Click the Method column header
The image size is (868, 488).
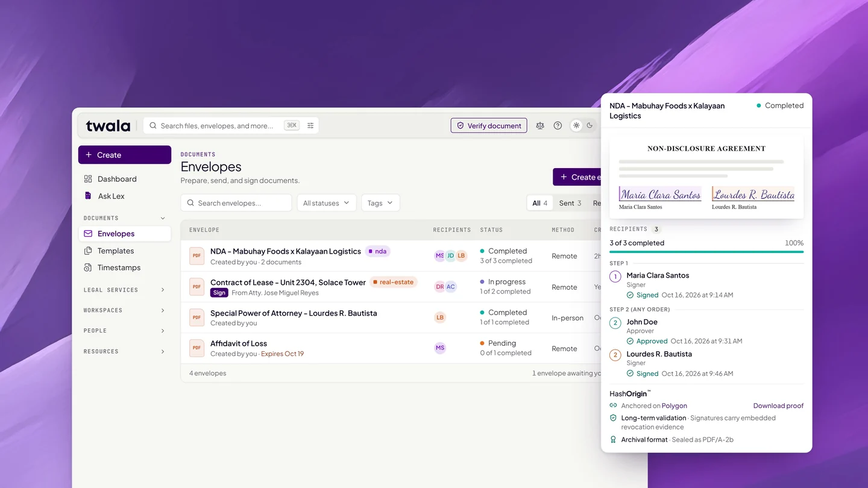tap(563, 230)
